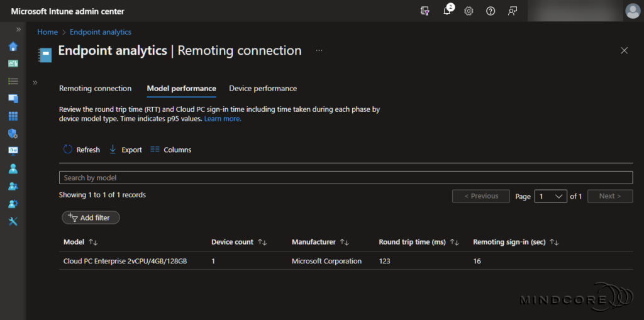Open the account avatar menu

coord(633,11)
